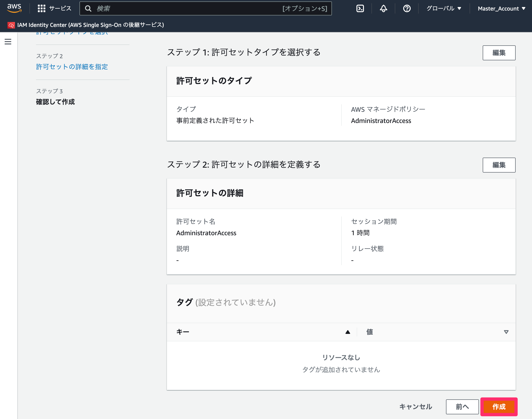
Task: Click the AWS logo home icon
Action: pos(14,8)
